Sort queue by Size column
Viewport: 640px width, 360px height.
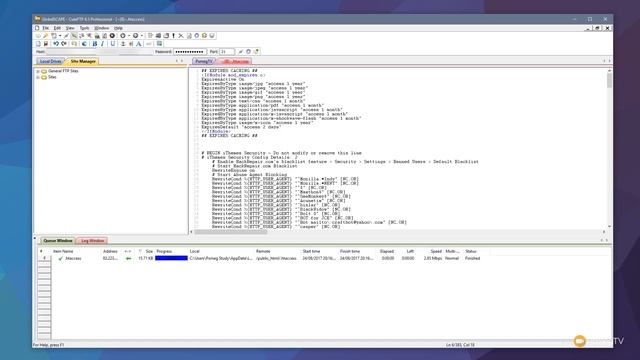point(149,251)
